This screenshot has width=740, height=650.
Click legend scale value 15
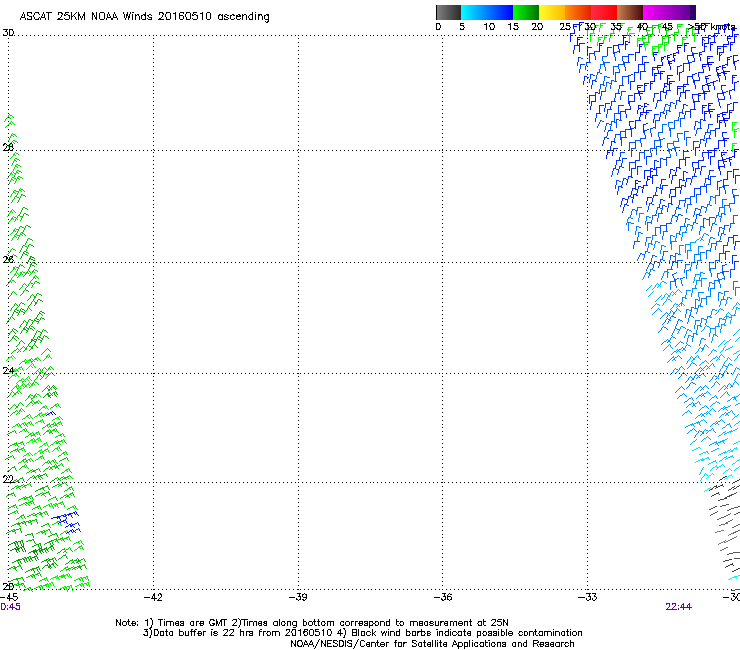513,27
